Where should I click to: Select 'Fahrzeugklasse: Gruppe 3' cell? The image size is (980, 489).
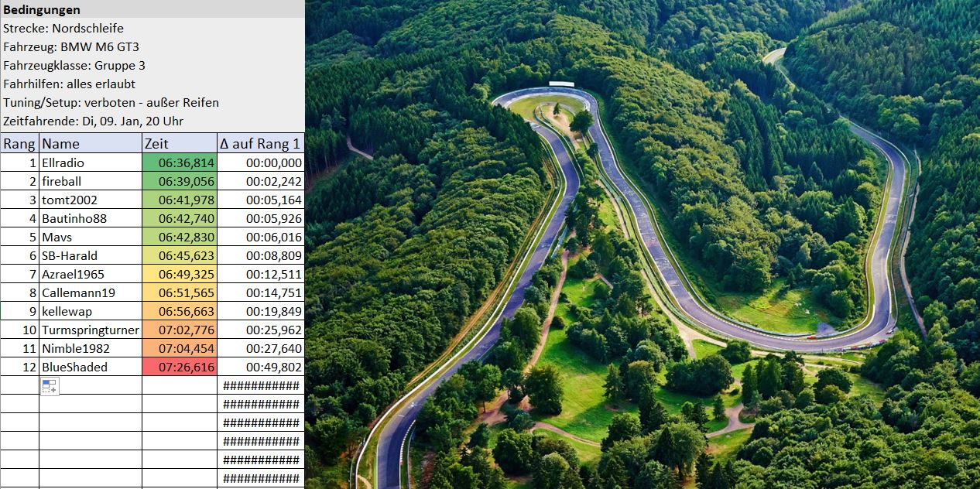click(152, 65)
